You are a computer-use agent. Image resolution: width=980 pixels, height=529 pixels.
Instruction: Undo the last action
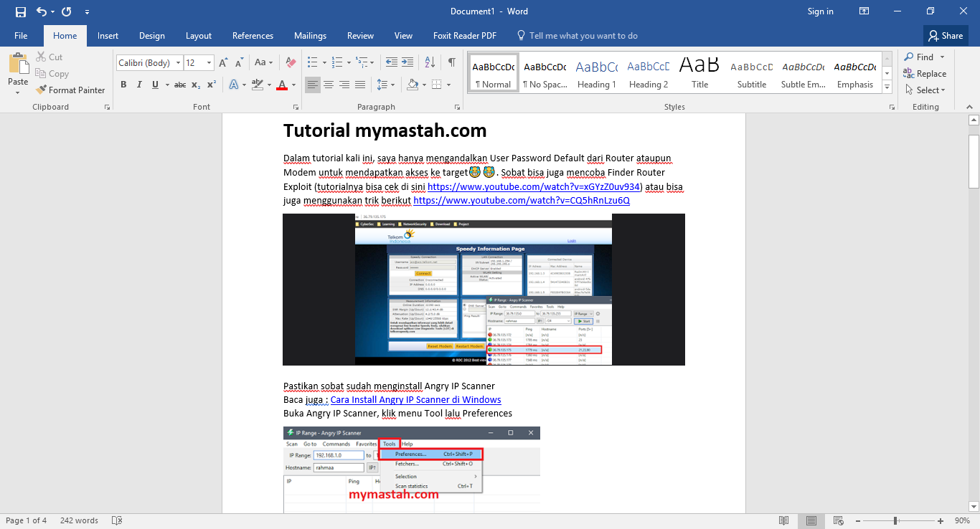[x=41, y=11]
